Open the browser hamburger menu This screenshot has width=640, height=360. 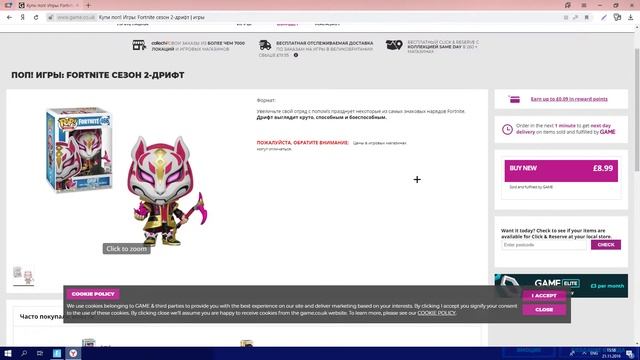coord(584,5)
